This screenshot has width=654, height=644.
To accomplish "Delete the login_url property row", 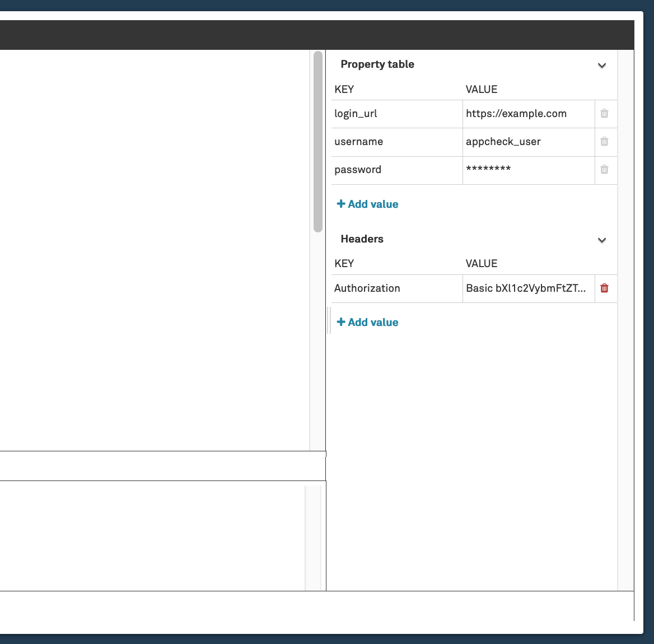I will [604, 114].
